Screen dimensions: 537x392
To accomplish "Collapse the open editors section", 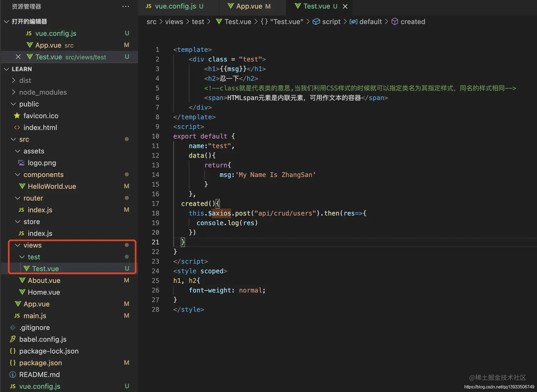I will tap(6, 22).
